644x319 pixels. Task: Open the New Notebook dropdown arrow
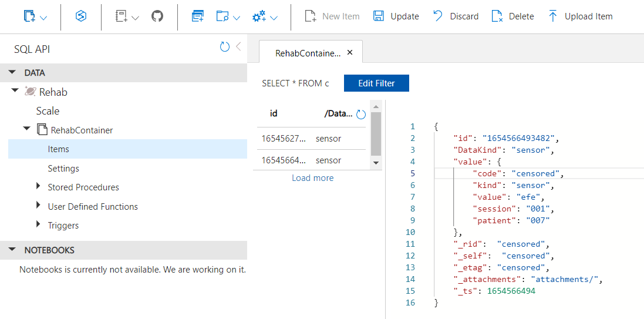[135, 18]
